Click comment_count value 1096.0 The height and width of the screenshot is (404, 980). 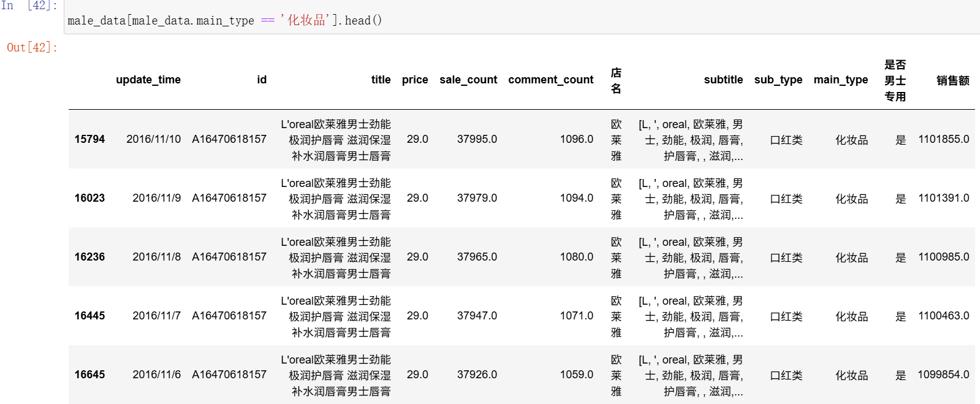click(577, 139)
